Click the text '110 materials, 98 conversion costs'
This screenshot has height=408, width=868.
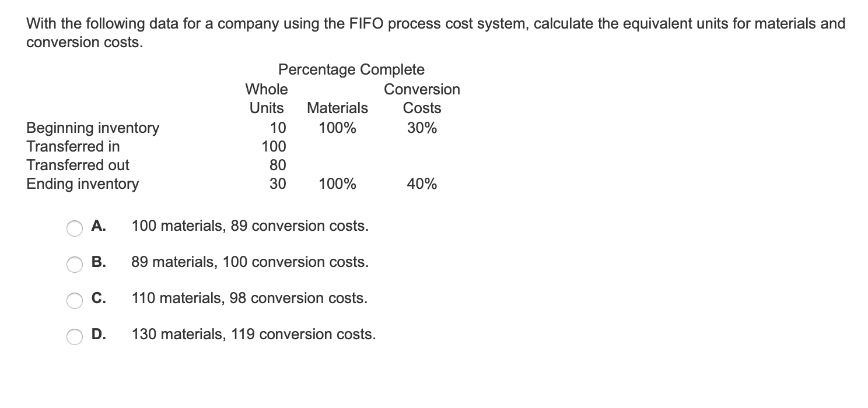249,298
